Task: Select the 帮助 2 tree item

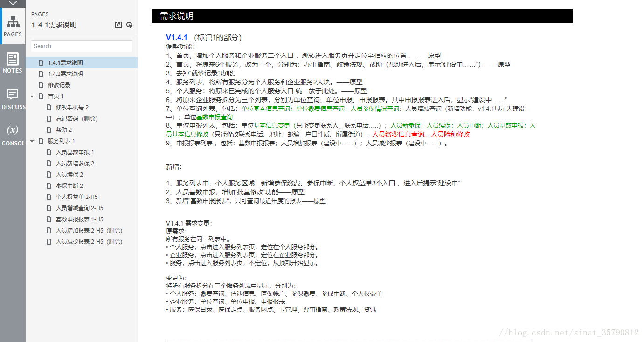Action: [63, 130]
